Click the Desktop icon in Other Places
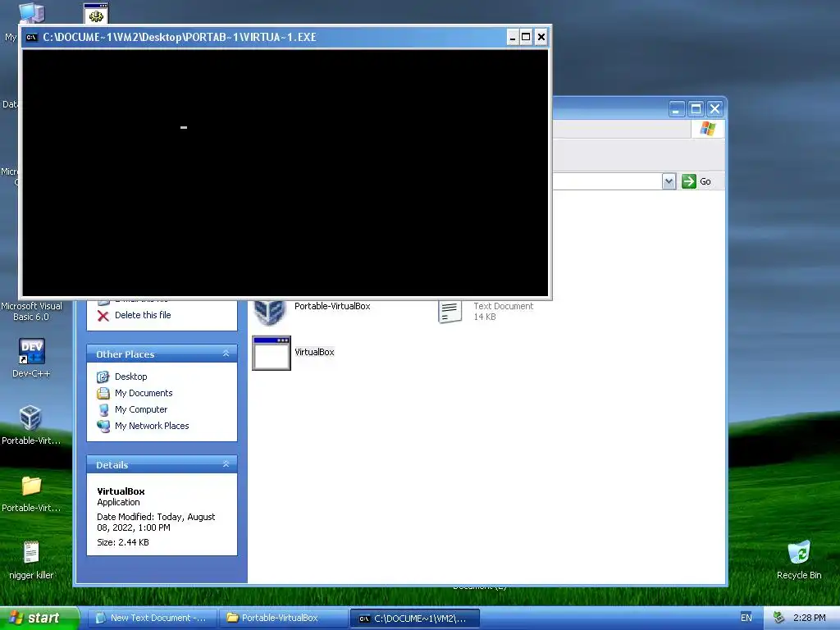 [103, 377]
